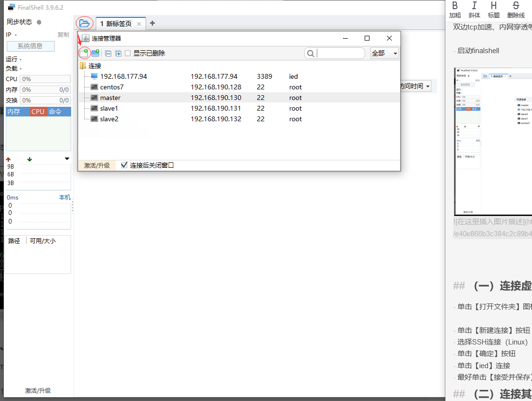Image resolution: width=532 pixels, height=401 pixels.
Task: Switch to the CPU process tab
Action: pos(38,112)
